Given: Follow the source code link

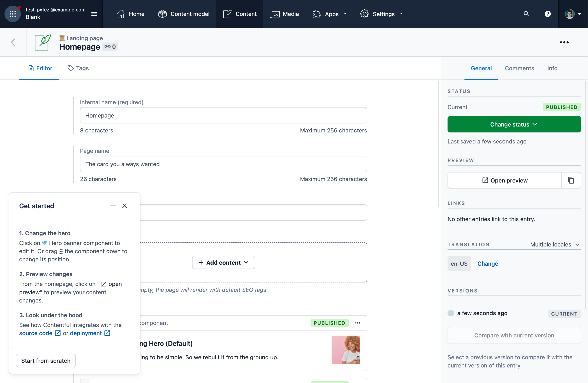Looking at the screenshot, I should pos(36,333).
